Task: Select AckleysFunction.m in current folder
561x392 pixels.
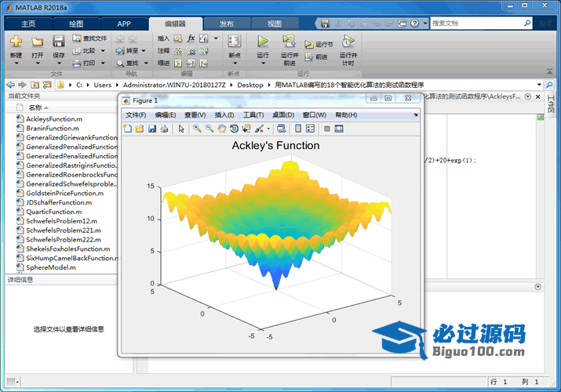Action: [54, 119]
